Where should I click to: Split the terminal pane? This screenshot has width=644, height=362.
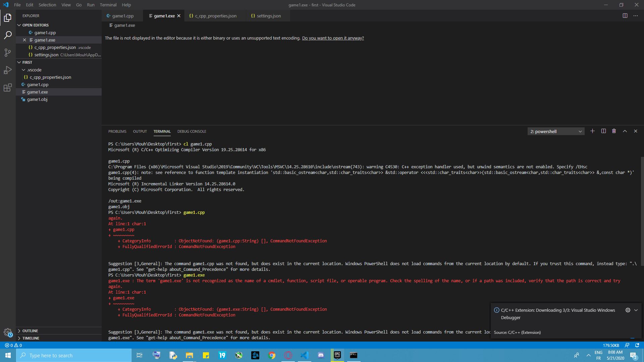[x=603, y=131]
